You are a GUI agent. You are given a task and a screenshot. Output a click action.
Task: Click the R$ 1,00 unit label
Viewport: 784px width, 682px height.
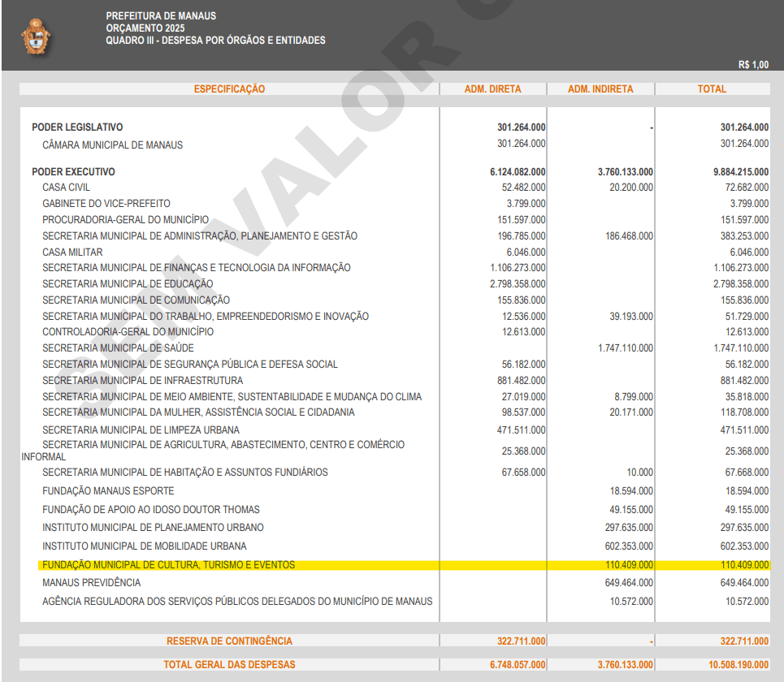coord(752,65)
